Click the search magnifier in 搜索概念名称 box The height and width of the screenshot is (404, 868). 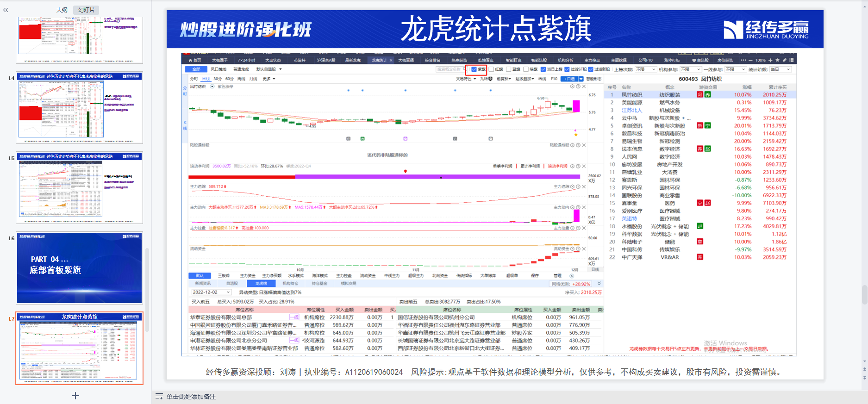(x=464, y=69)
